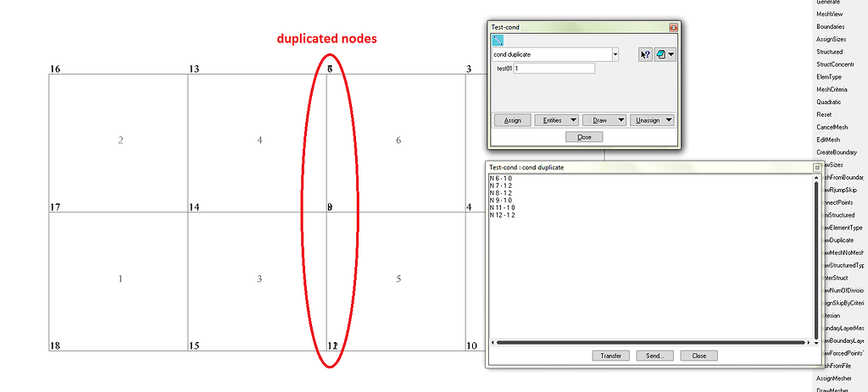The image size is (868, 392).
Task: Select ElemType in the right command list
Action: coord(829,77)
